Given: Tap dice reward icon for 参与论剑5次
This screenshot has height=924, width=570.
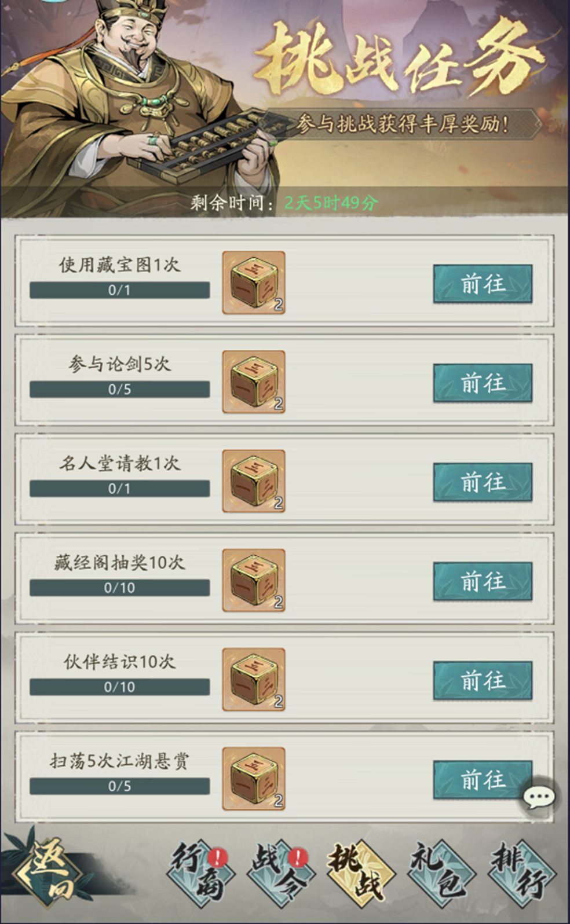Looking at the screenshot, I should (254, 382).
